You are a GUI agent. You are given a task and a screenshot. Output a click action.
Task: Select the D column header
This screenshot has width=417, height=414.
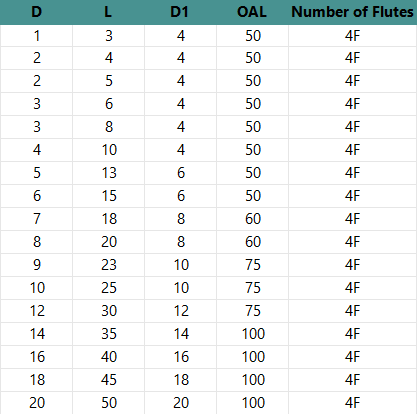pyautogui.click(x=36, y=12)
